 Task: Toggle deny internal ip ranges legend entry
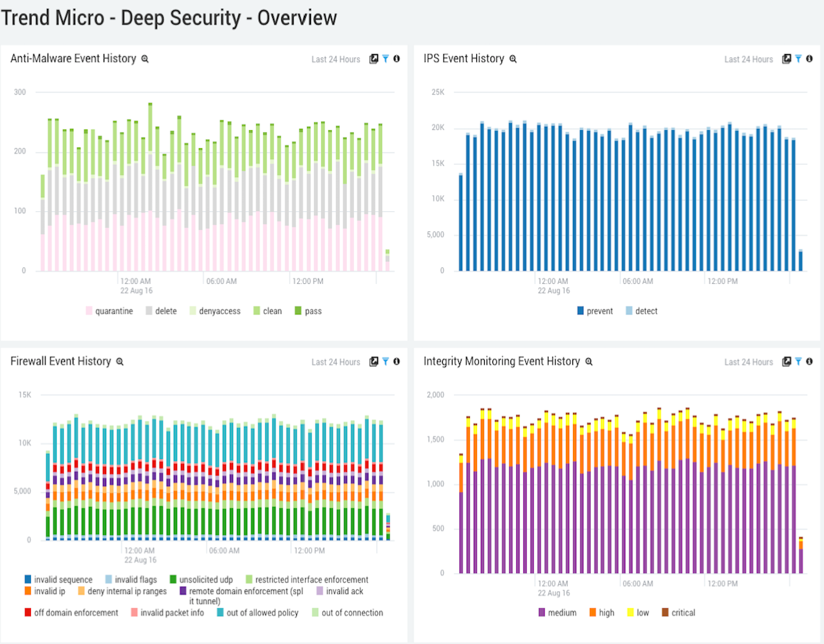pos(122,591)
